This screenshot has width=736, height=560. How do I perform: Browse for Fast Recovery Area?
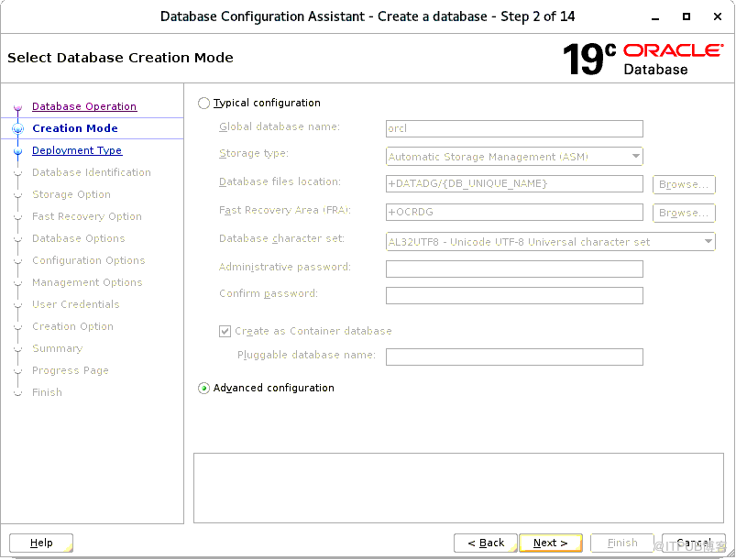[684, 213]
